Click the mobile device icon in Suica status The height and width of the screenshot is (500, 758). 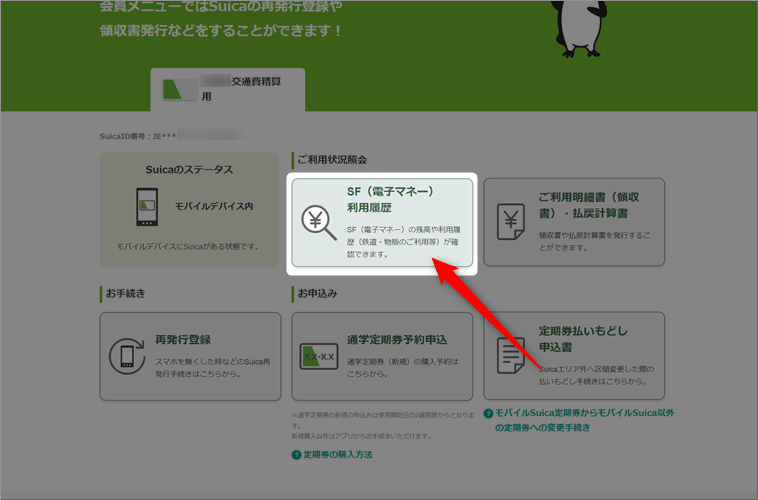[x=147, y=206]
